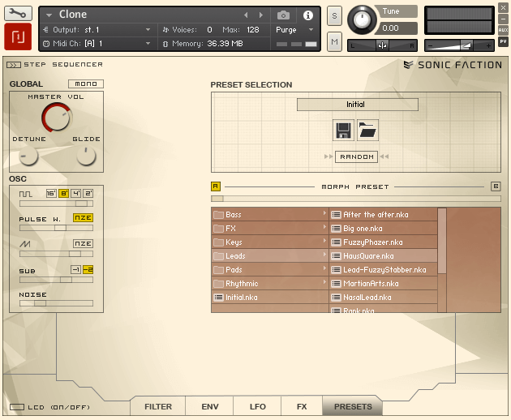Click the sawtooth wave oscillator icon
This screenshot has height=420, width=511.
tap(25, 244)
